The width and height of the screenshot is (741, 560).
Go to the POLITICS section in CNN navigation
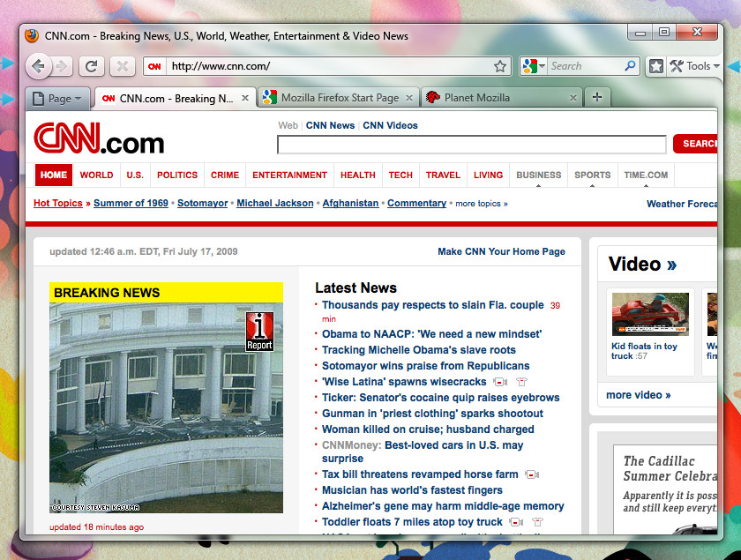coord(176,175)
